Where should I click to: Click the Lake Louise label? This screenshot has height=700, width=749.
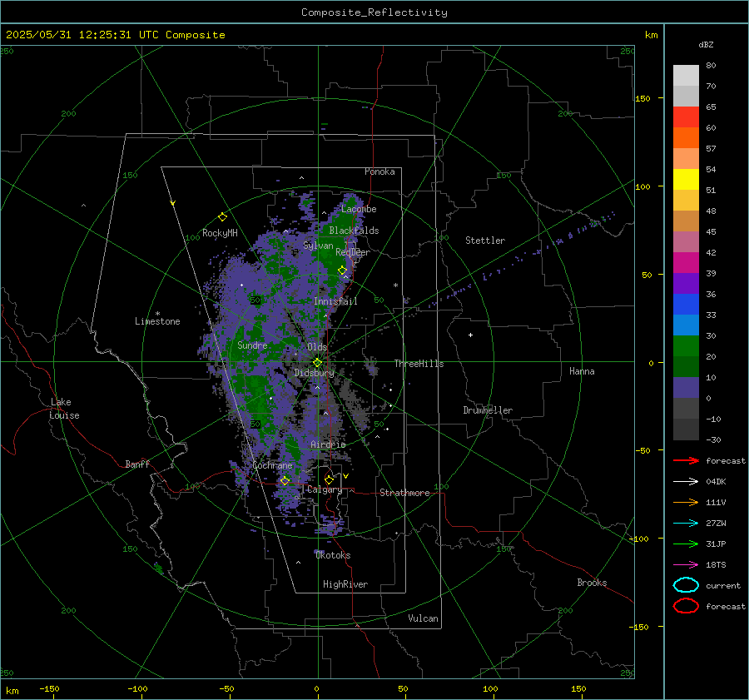tap(64, 409)
